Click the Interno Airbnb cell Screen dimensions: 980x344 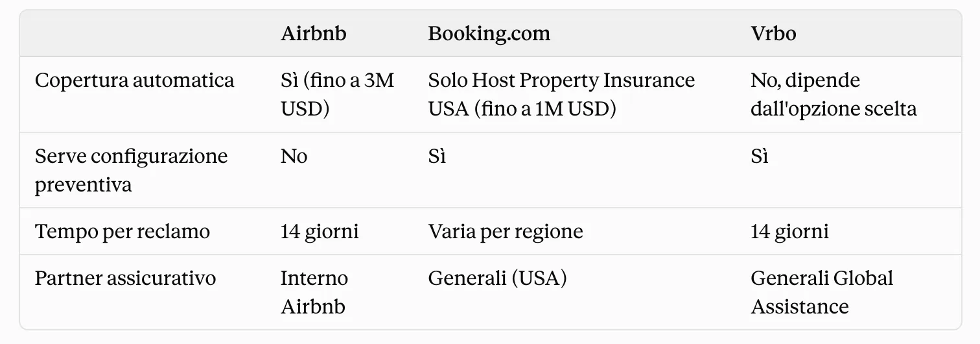coord(314,292)
